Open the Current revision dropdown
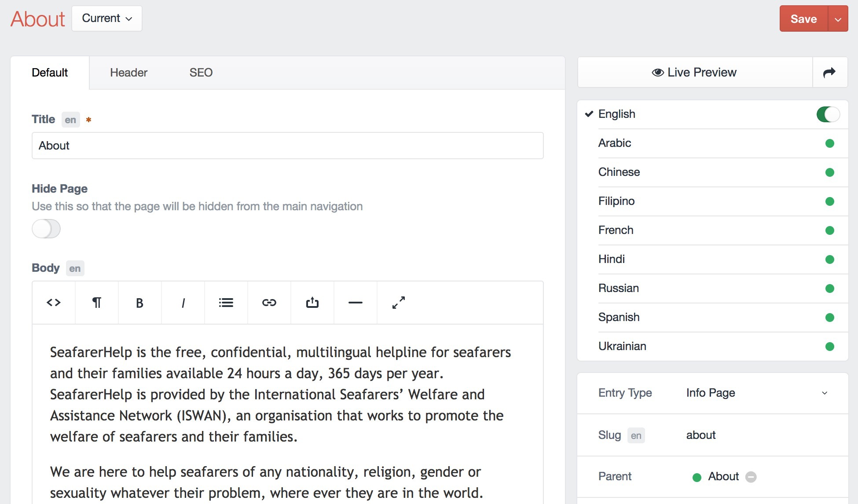 pos(107,18)
